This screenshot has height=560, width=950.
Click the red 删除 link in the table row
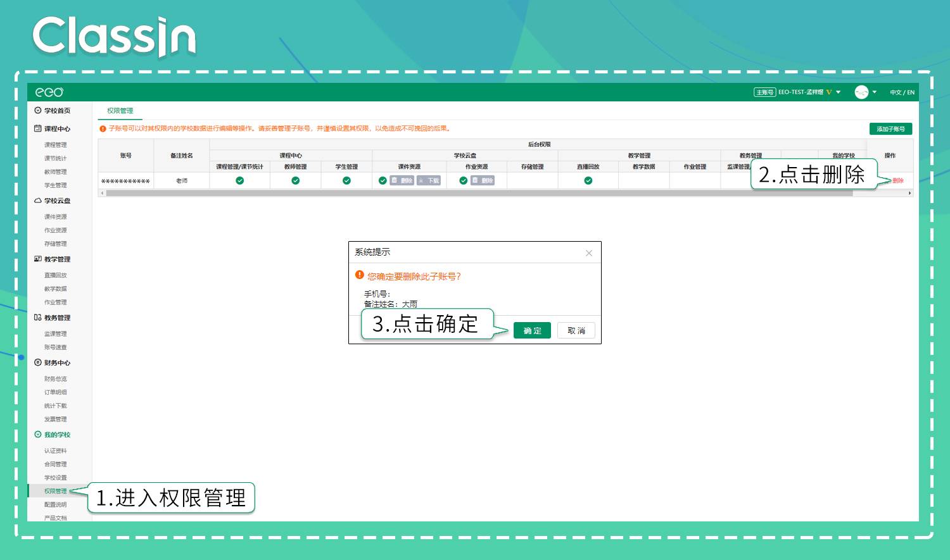[x=898, y=181]
